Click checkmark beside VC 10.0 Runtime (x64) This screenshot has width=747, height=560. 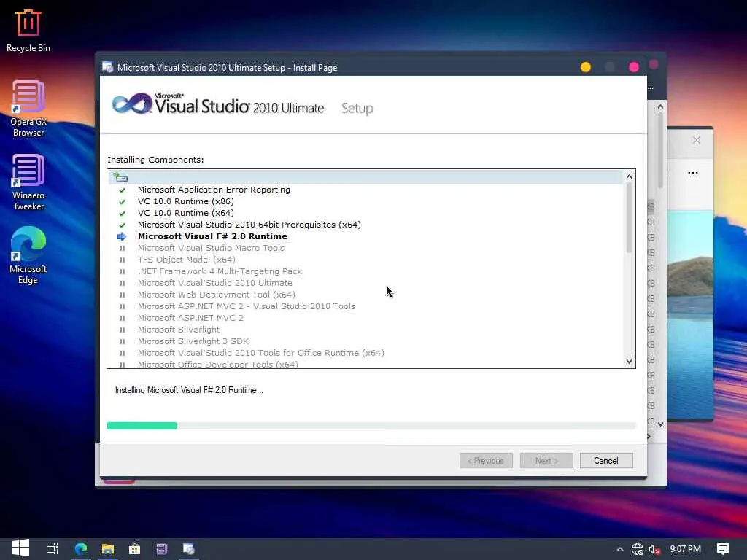pos(122,214)
